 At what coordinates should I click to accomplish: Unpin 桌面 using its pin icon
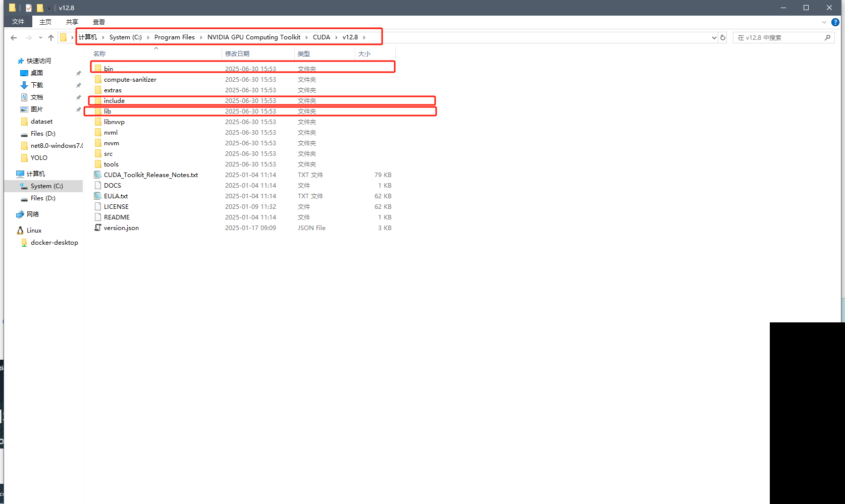[78, 73]
